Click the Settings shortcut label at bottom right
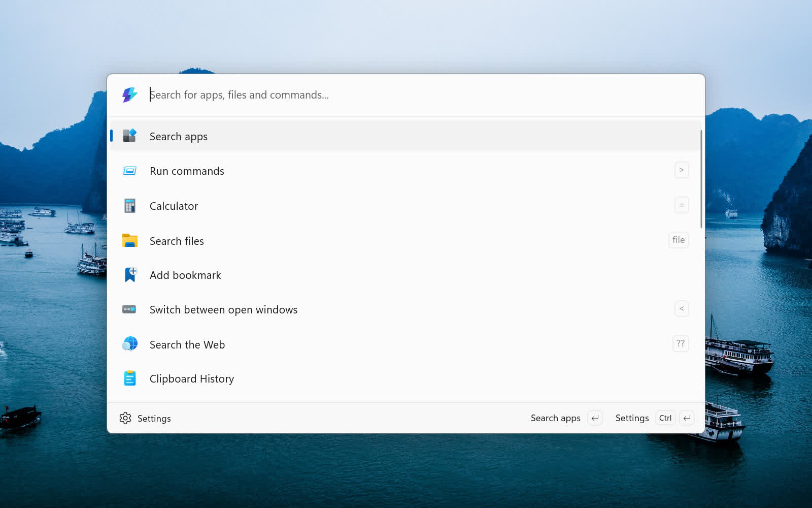Image resolution: width=812 pixels, height=508 pixels. pos(632,418)
